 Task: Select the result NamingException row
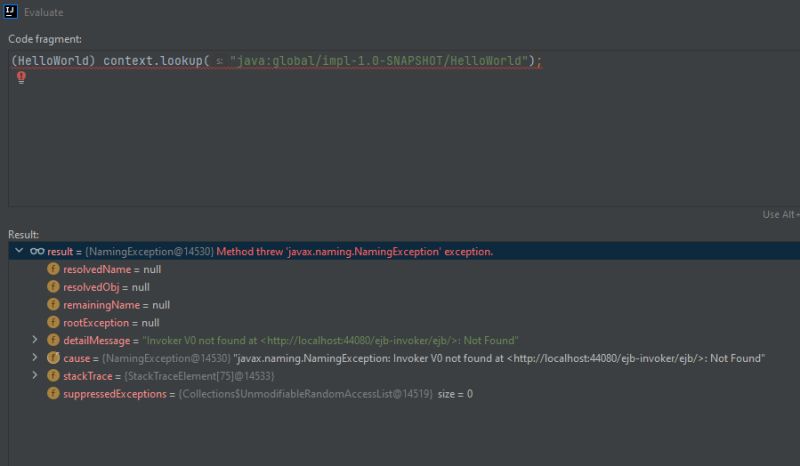coord(404,251)
